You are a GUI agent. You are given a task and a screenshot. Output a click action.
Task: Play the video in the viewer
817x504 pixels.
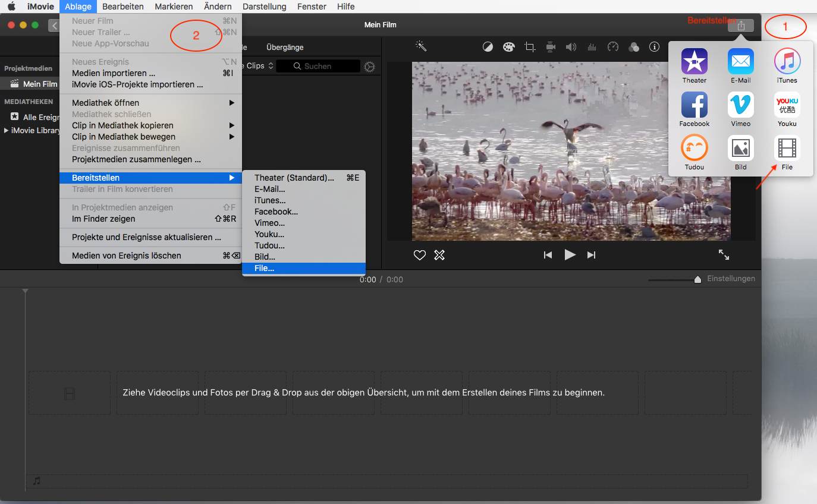[570, 255]
